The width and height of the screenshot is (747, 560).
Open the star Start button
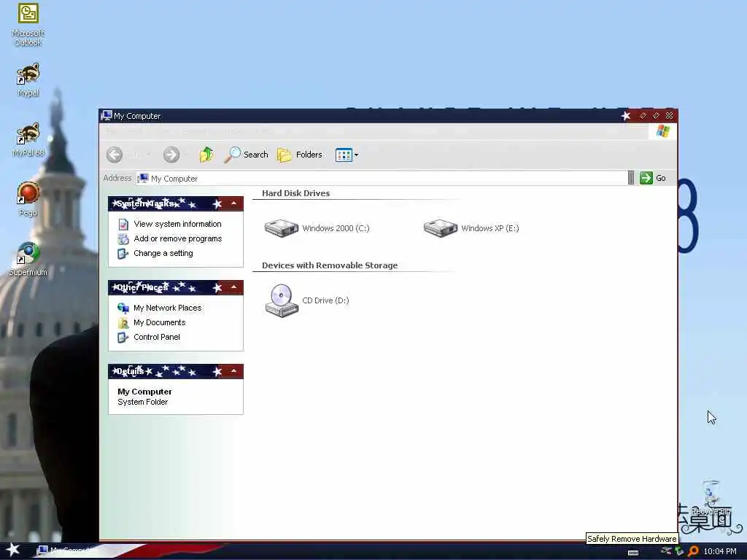13,550
